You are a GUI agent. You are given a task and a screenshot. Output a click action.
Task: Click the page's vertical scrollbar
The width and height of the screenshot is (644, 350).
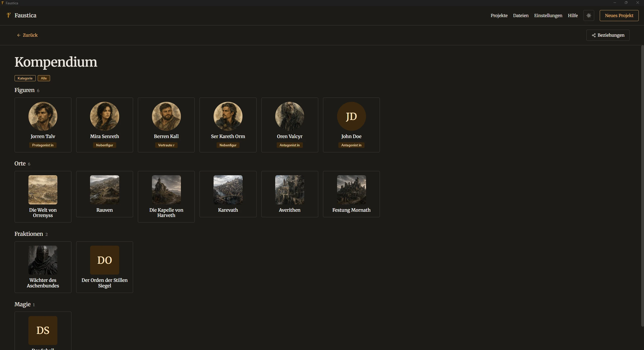[642, 186]
